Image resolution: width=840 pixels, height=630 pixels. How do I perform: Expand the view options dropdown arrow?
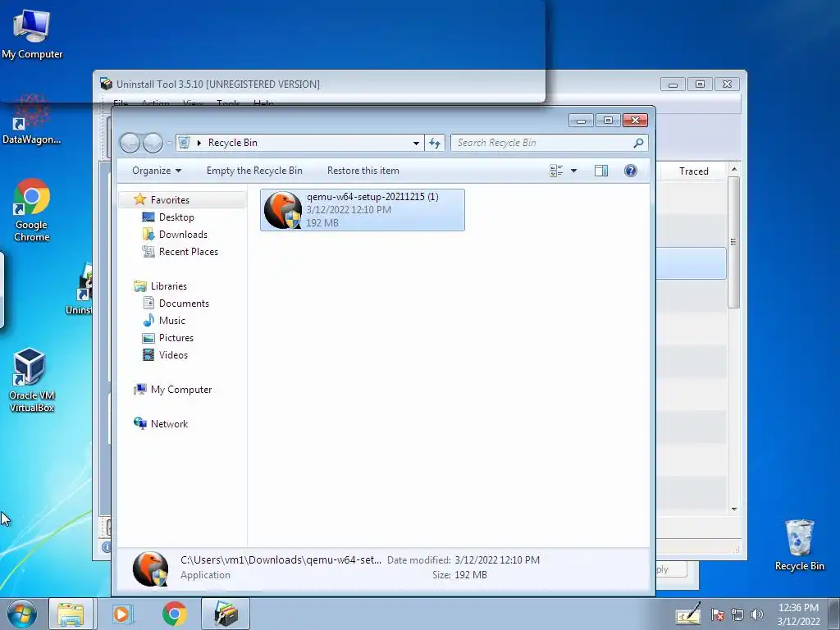point(573,171)
